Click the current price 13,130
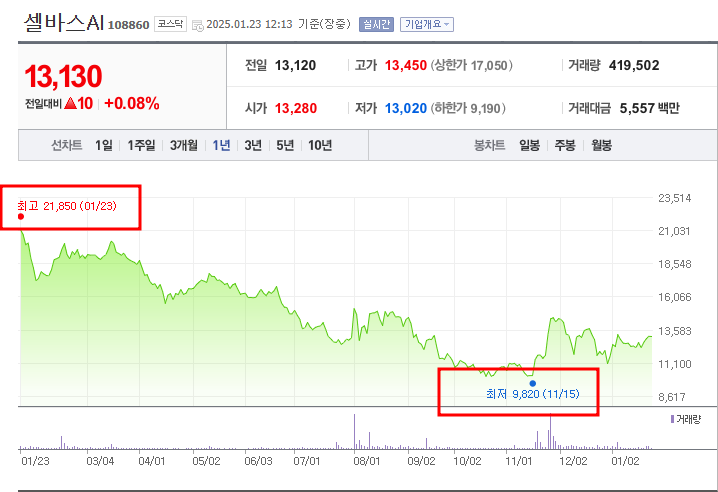 tap(63, 77)
